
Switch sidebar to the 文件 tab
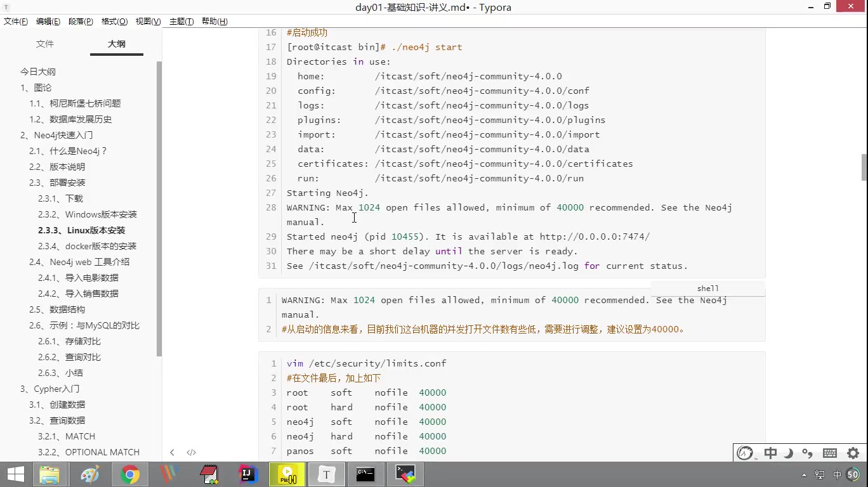pos(45,44)
